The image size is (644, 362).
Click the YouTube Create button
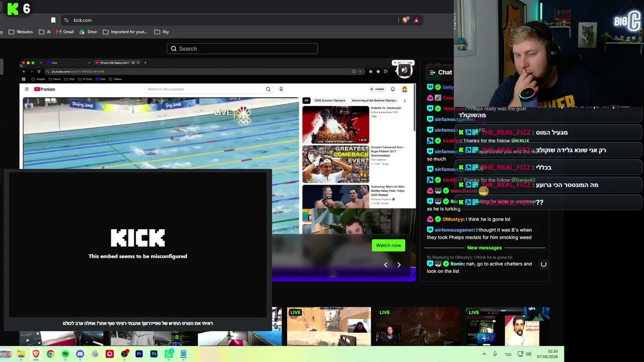[377, 89]
